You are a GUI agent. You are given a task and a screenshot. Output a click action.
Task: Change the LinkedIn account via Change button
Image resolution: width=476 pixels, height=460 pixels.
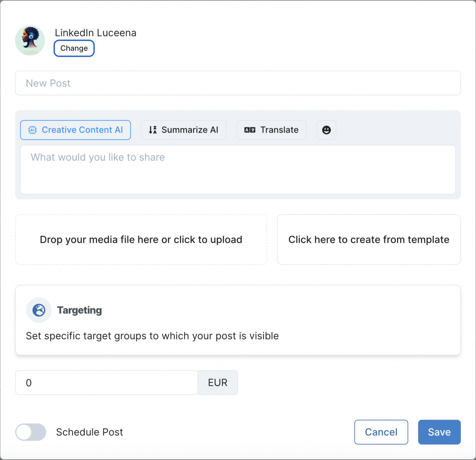[x=74, y=48]
